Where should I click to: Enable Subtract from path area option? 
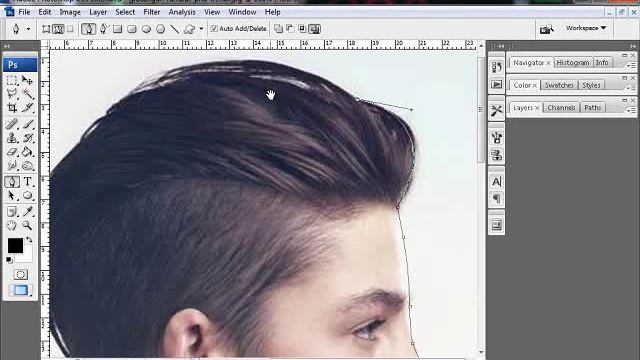[290, 29]
